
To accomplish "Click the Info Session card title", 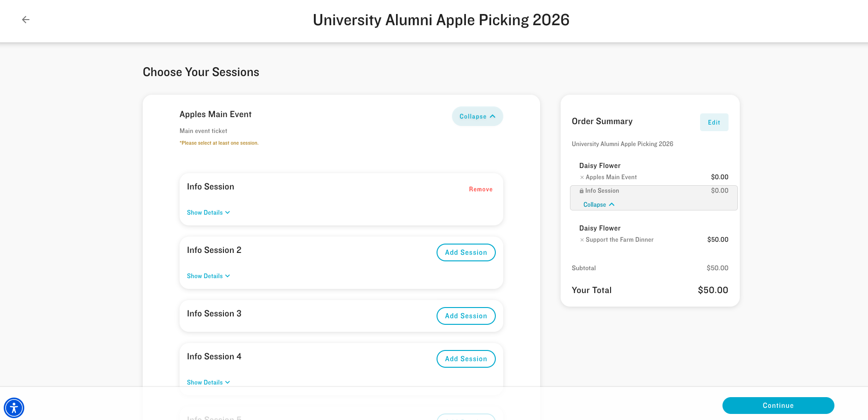I will tap(210, 186).
